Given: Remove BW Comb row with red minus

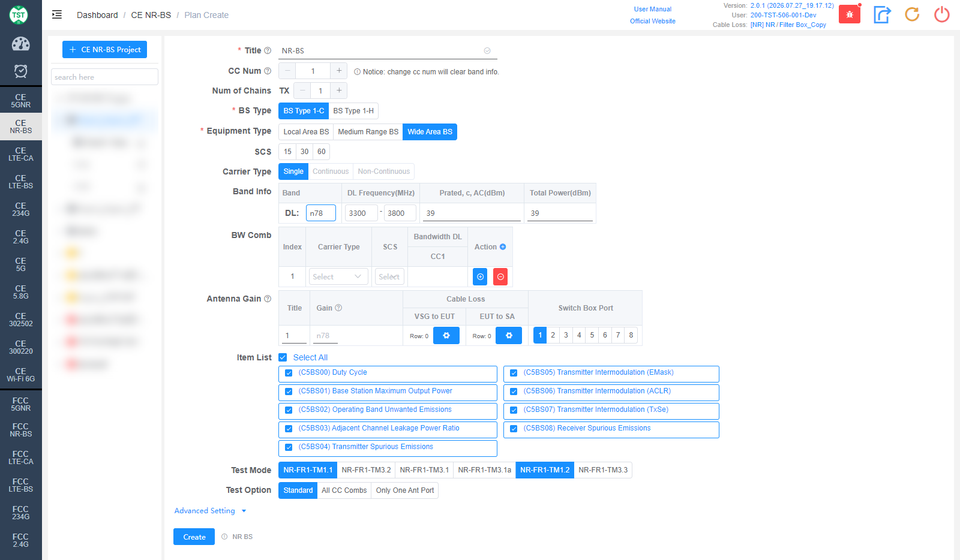Looking at the screenshot, I should [x=500, y=276].
